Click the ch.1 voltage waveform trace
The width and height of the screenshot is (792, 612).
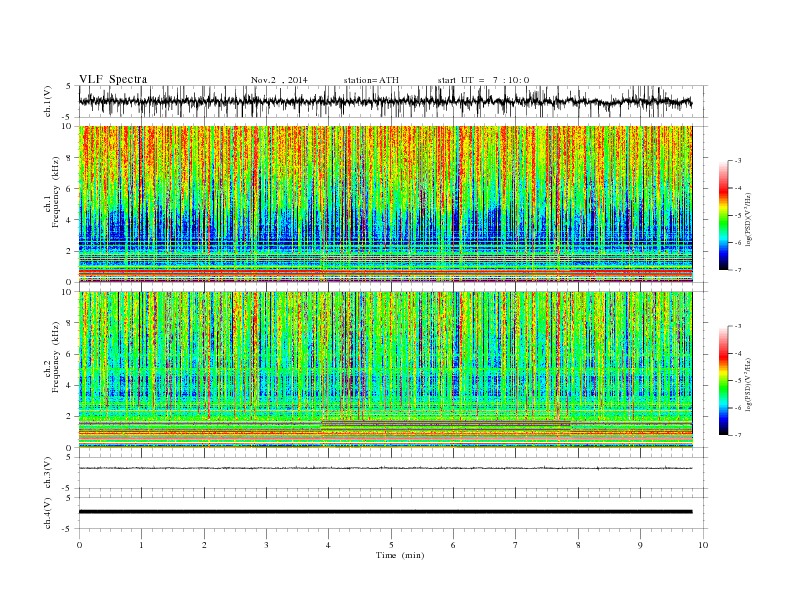pos(386,102)
